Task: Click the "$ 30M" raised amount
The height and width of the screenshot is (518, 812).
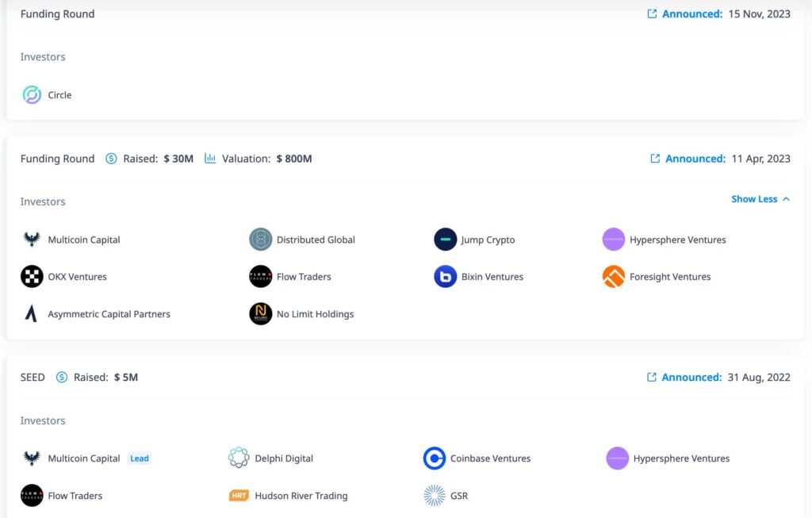Action: pos(178,159)
